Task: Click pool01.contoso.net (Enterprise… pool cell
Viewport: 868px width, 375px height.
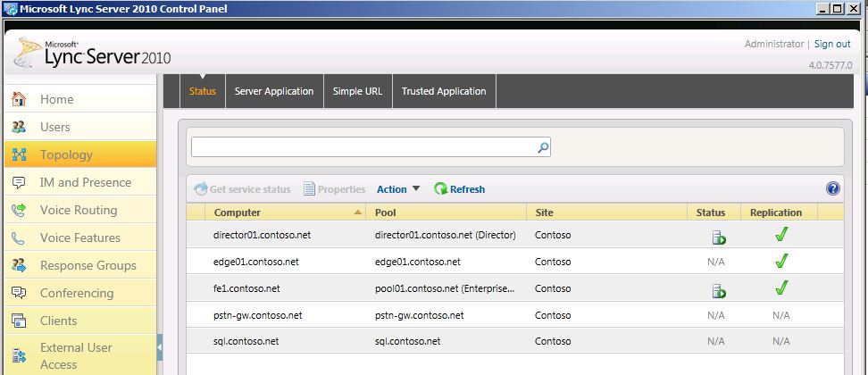Action: tap(445, 288)
